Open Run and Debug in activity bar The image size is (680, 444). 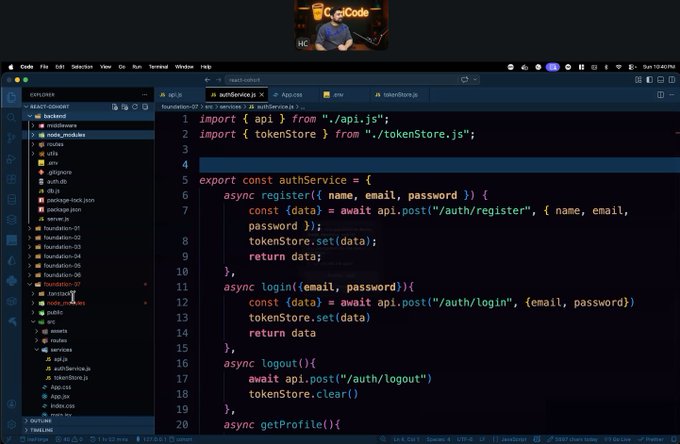coord(11,159)
